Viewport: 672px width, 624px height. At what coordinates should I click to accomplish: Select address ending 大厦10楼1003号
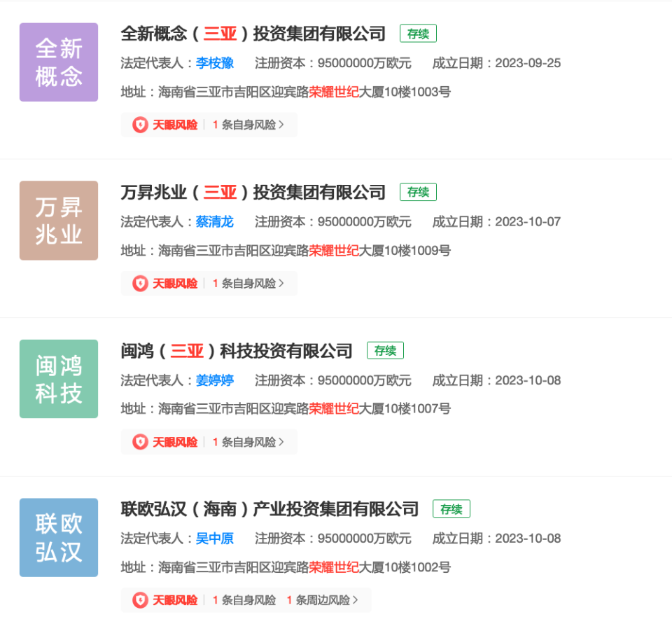click(x=286, y=92)
